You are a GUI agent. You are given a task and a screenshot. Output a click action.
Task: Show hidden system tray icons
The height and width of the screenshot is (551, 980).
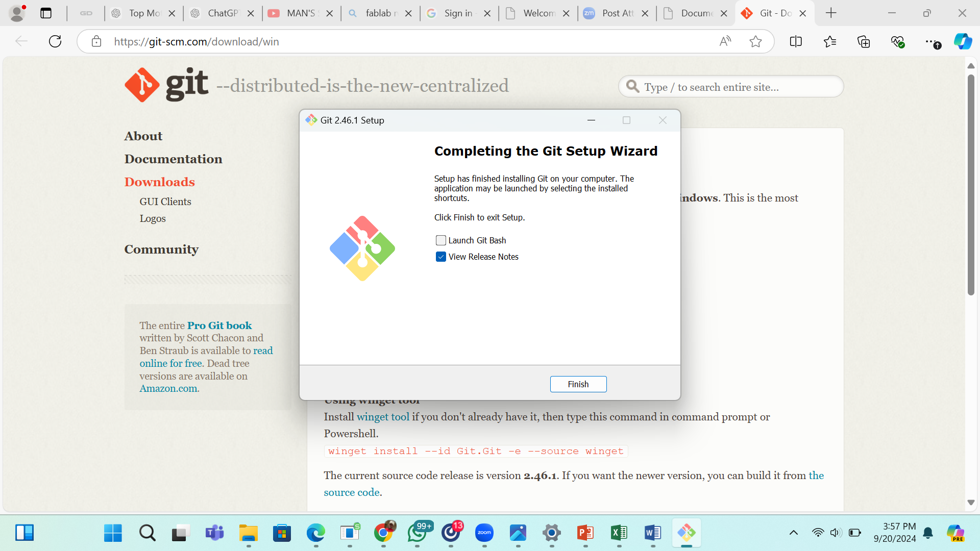coord(794,533)
